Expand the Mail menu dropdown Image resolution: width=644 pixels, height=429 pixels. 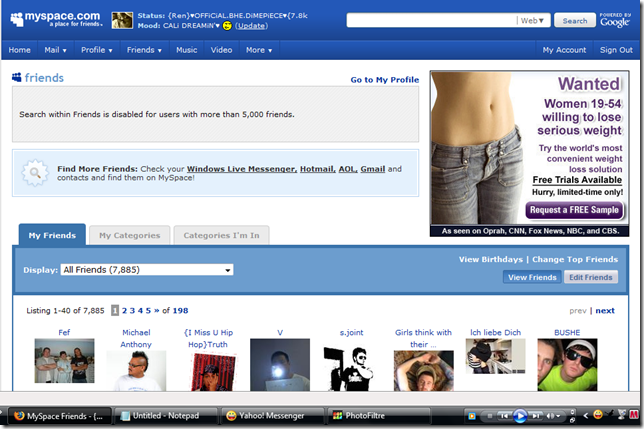click(55, 50)
